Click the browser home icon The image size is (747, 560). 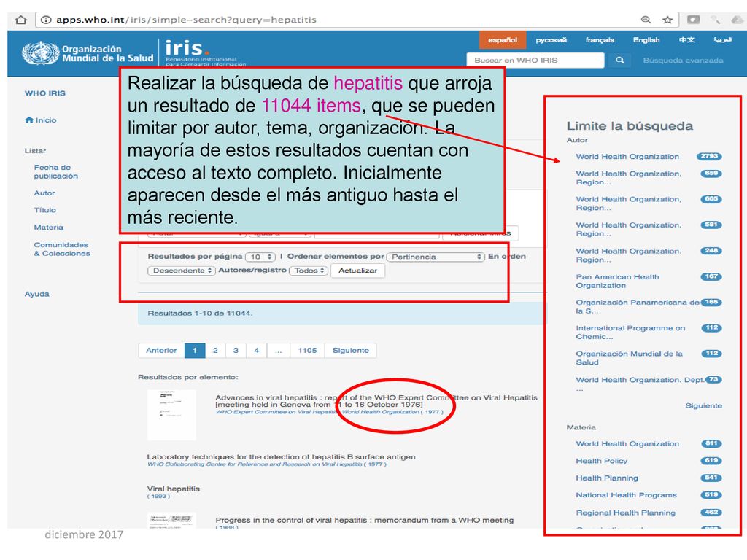pos(20,20)
